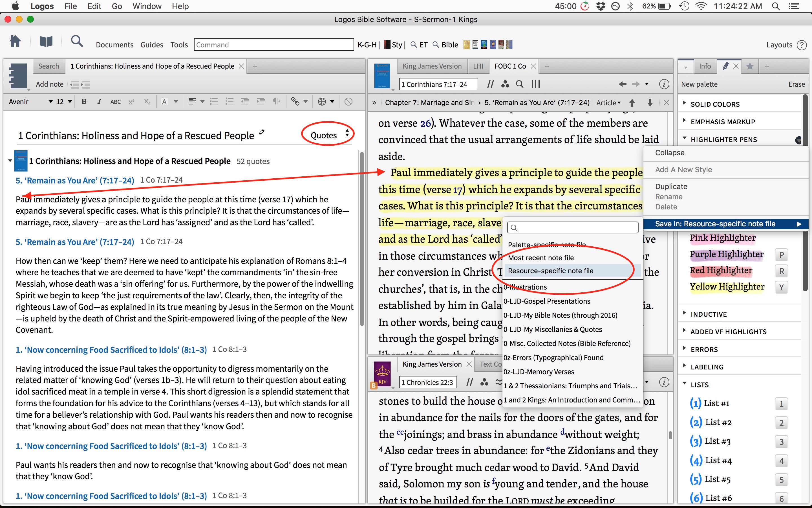Increase indent in note editor
This screenshot has height=508, width=812.
pyautogui.click(x=261, y=102)
